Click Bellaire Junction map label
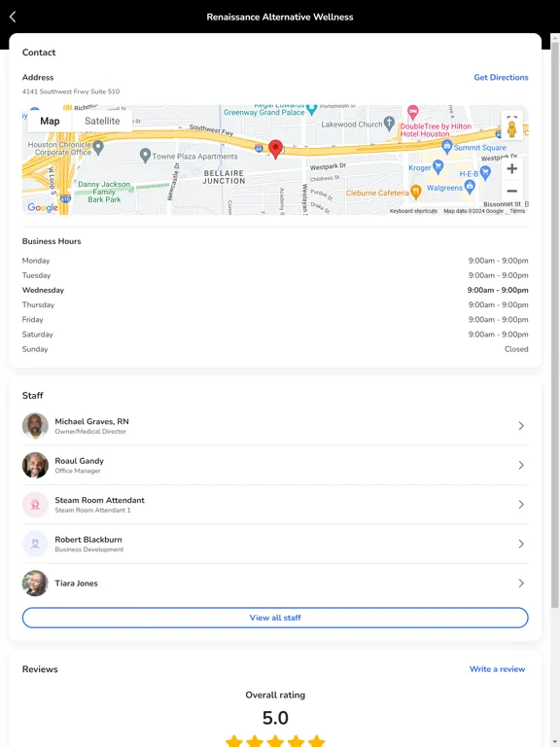 (x=224, y=177)
